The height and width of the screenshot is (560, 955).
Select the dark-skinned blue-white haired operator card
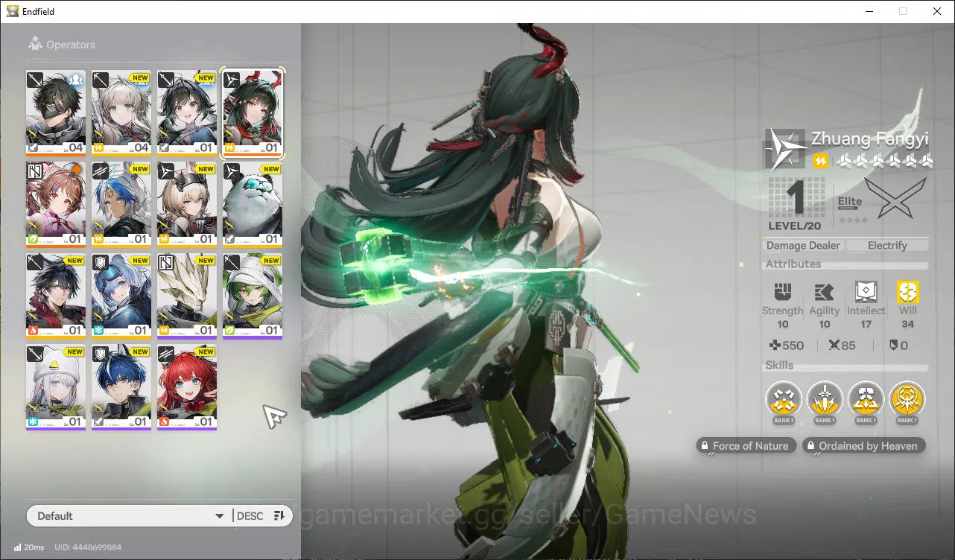tap(121, 205)
